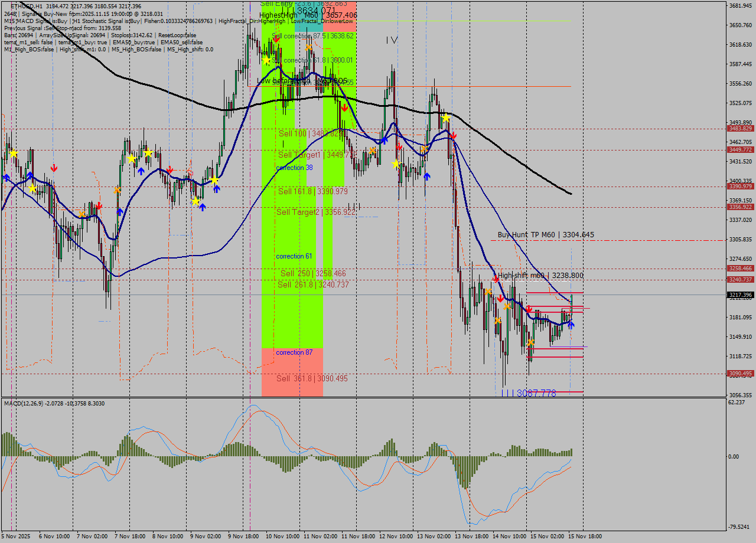Image resolution: width=756 pixels, height=543 pixels.
Task: Open the High-shift m60 3238.800 label
Action: coord(541,275)
